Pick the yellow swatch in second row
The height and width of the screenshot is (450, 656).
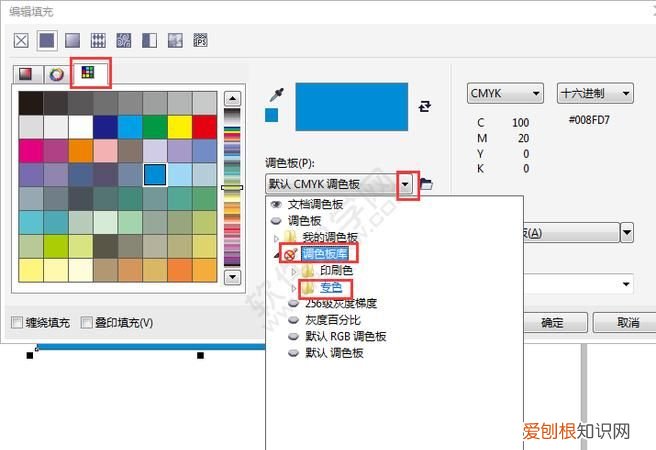click(x=180, y=127)
